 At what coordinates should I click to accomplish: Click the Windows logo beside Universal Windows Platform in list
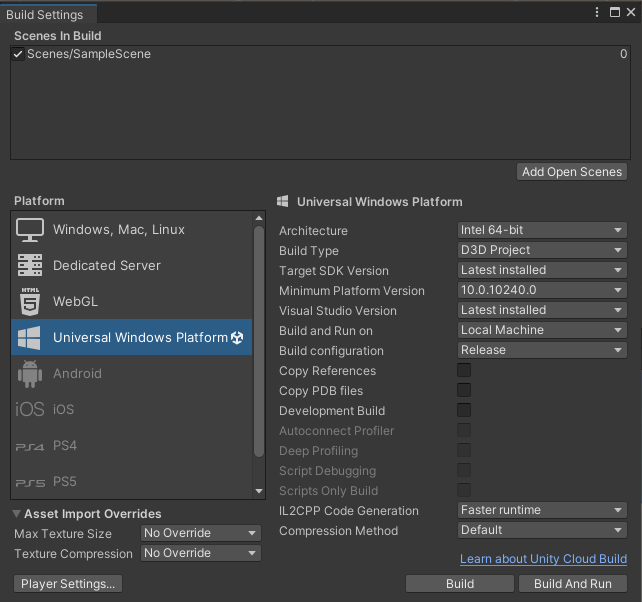tap(29, 337)
